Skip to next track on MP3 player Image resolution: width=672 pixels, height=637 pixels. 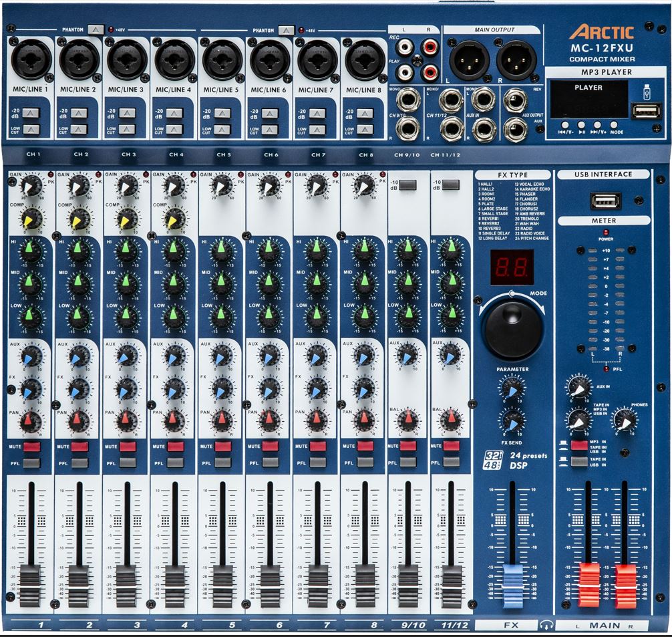pos(597,124)
